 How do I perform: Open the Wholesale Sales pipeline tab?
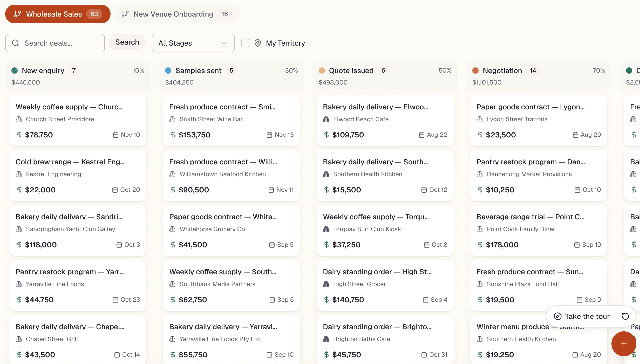point(58,14)
